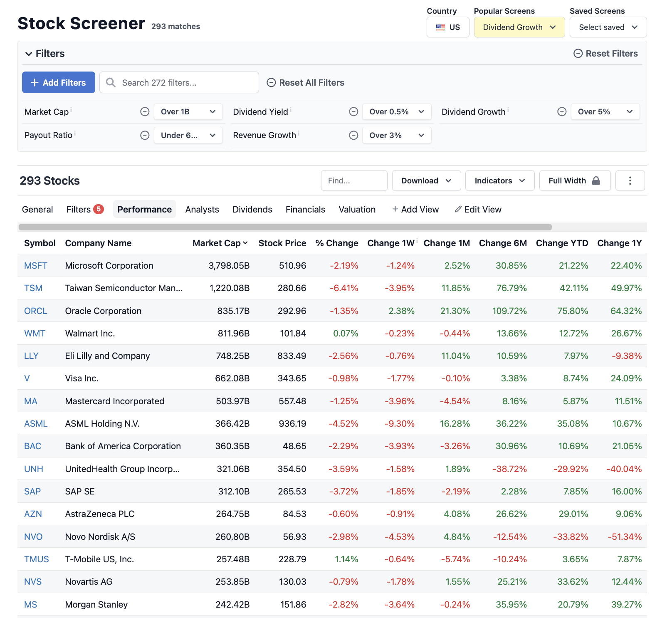The image size is (672, 618).
Task: Disable the Market Cap filter with its minus toggle
Action: click(x=145, y=111)
